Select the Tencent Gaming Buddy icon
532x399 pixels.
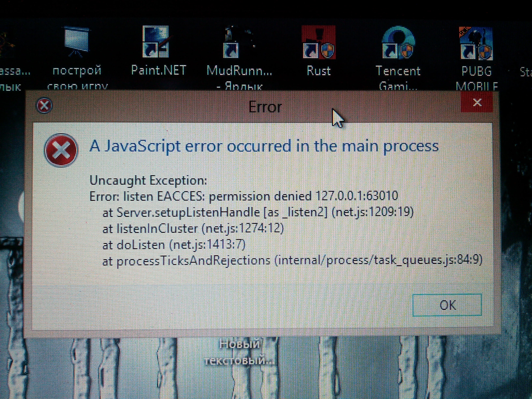click(x=398, y=42)
